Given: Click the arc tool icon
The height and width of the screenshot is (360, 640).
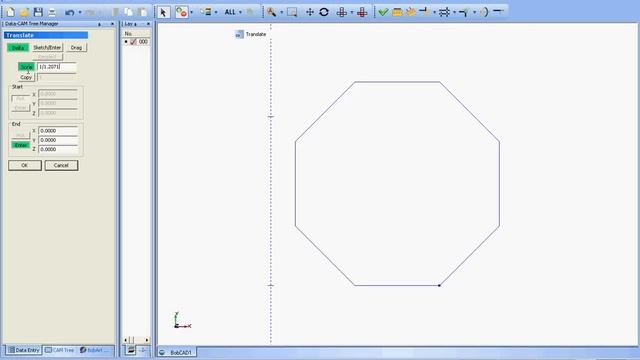Looking at the screenshot, I should pos(484,12).
